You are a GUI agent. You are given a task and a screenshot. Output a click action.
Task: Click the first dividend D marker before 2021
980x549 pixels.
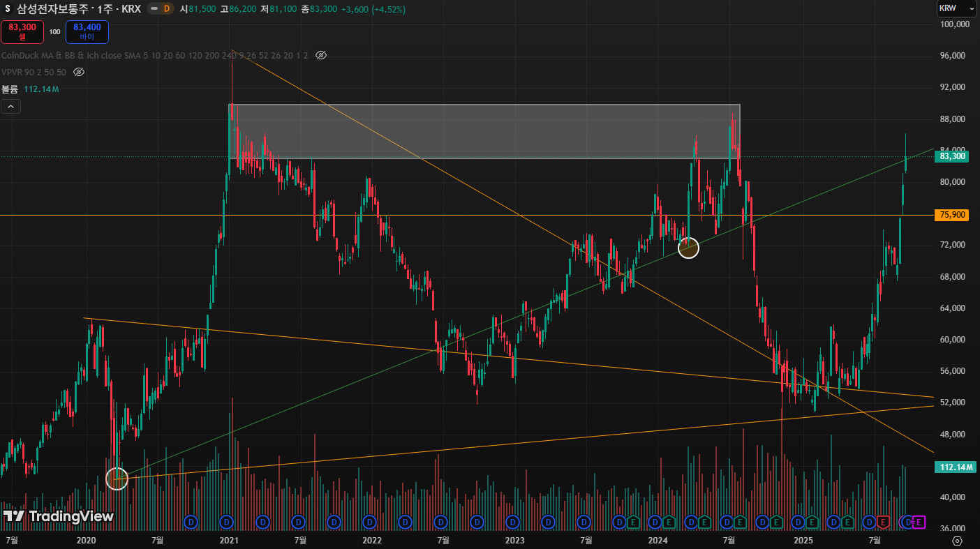click(x=190, y=522)
